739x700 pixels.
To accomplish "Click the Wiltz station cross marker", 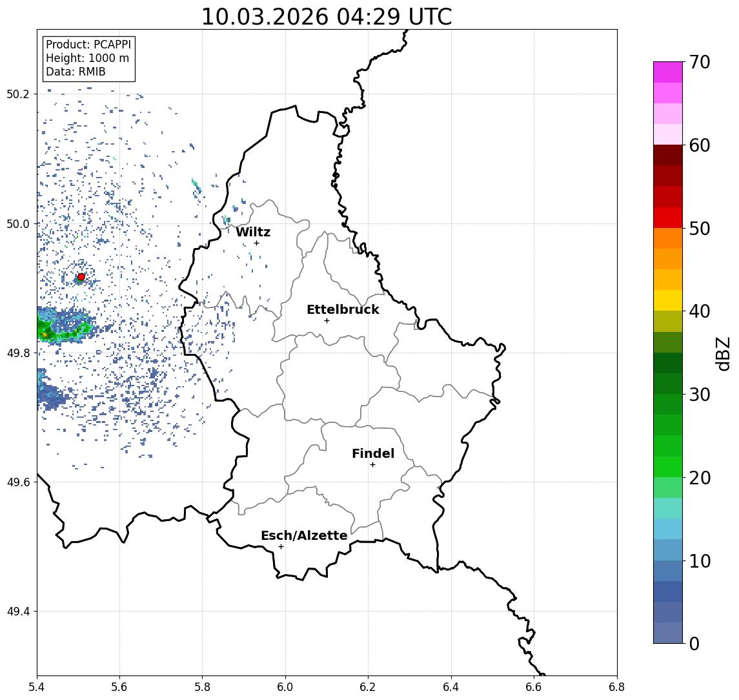I will (256, 243).
